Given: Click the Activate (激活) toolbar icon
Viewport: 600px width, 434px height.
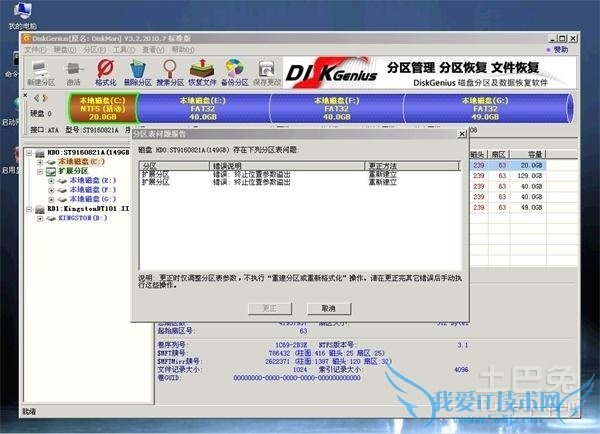Looking at the screenshot, I should coord(73,73).
